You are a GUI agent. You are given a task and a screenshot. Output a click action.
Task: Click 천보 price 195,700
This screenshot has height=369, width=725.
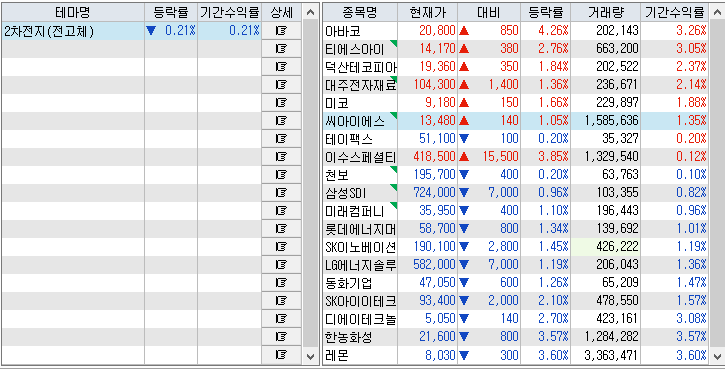434,175
